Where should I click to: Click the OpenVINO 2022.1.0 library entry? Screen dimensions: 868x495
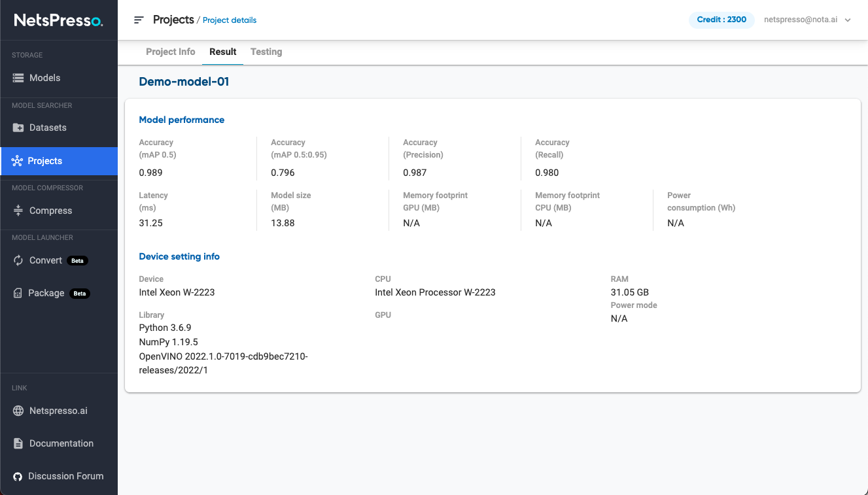223,364
